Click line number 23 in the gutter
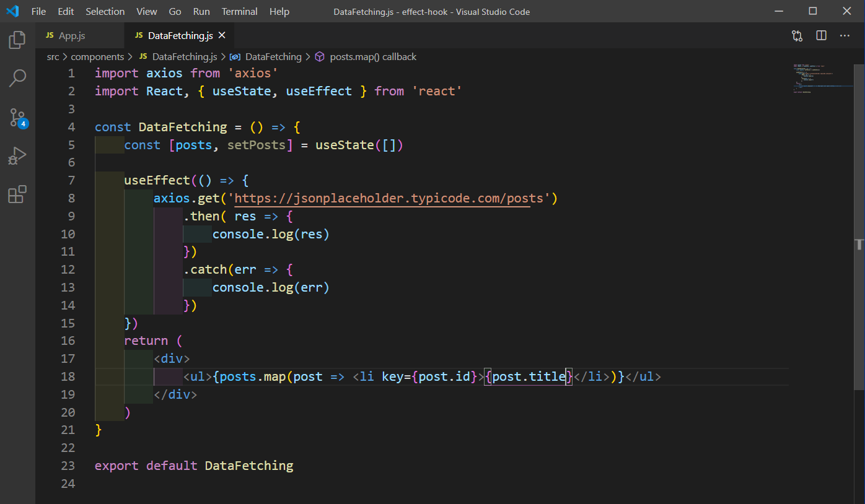Screen dimensions: 865x504 68,466
